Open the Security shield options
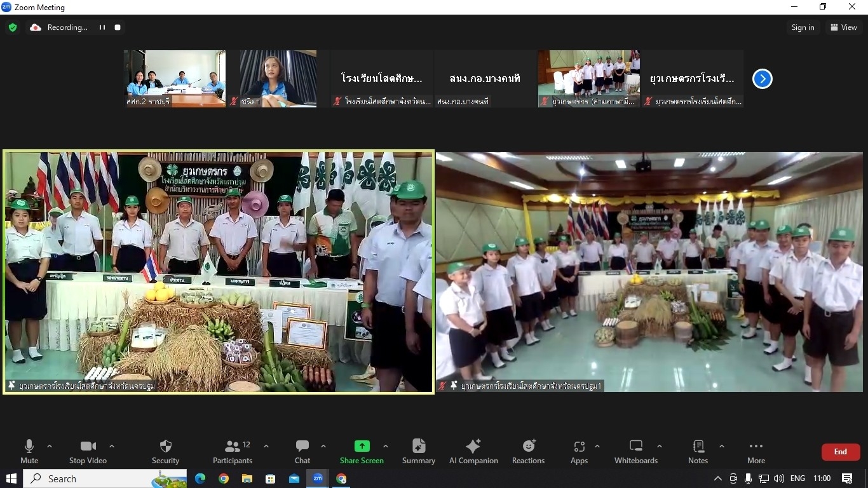This screenshot has width=868, height=488. 165,451
